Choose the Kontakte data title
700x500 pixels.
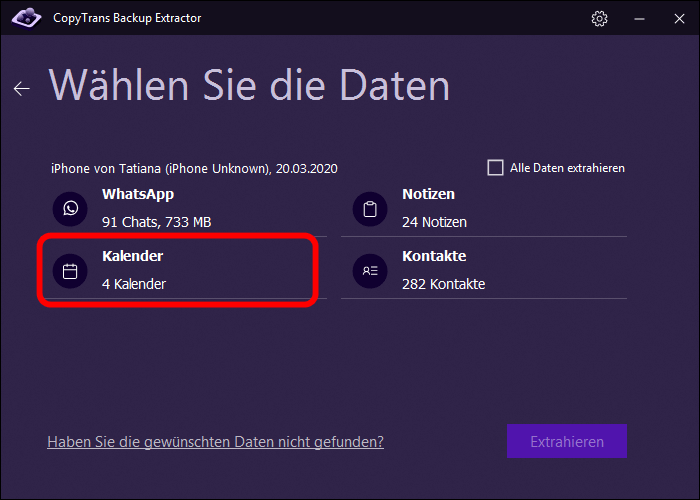coord(434,256)
